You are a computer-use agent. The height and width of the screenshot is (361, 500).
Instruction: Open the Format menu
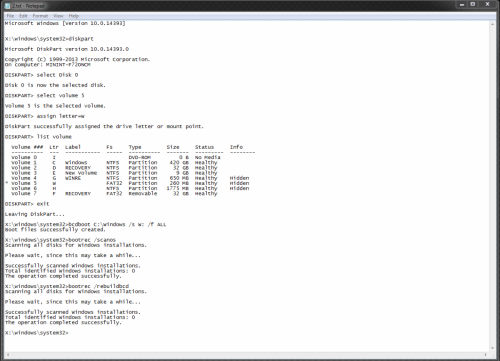[x=40, y=16]
